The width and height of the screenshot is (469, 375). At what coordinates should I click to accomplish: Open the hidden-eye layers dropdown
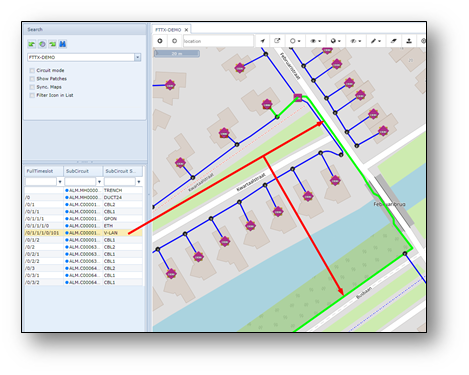pyautogui.click(x=355, y=41)
